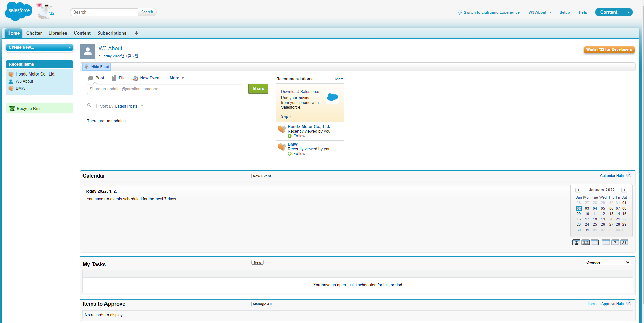Click the plus tab to view all tabs
The height and width of the screenshot is (323, 644).
point(136,33)
